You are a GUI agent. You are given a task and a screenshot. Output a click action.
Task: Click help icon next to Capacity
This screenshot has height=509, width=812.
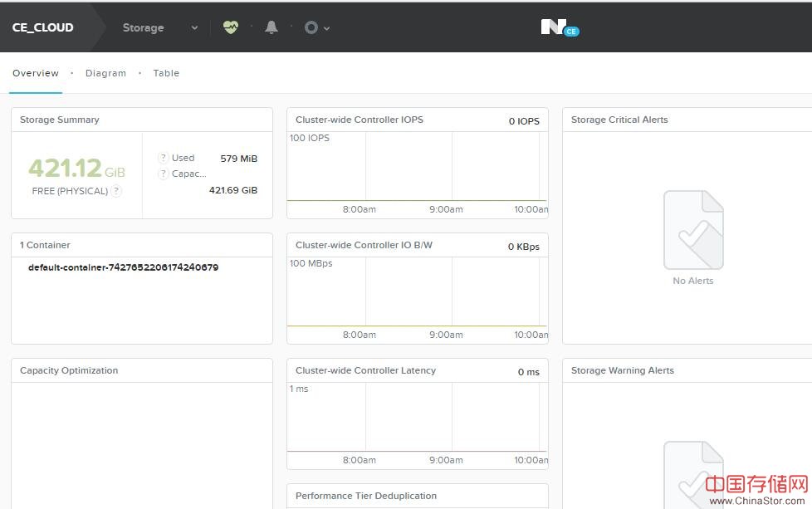pyautogui.click(x=164, y=174)
